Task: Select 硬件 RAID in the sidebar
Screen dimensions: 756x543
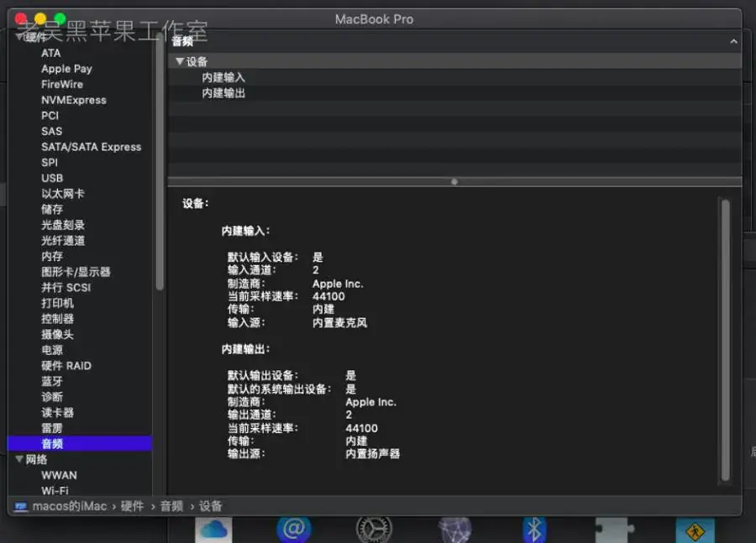Action: click(66, 366)
